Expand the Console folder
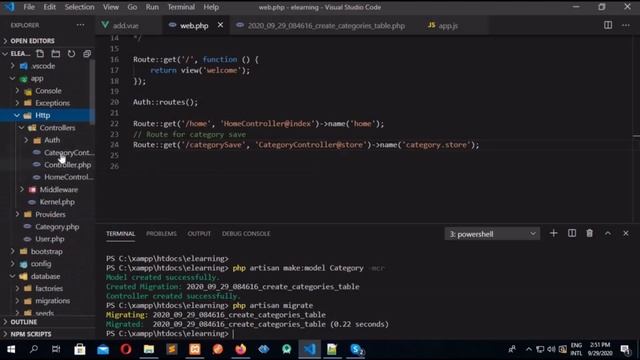This screenshot has height=360, width=640. [48, 91]
